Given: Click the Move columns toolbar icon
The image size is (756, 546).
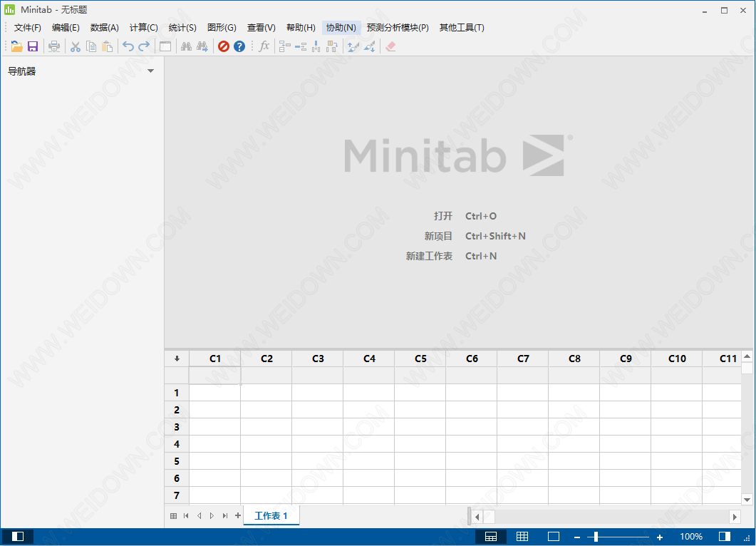Looking at the screenshot, I should click(332, 46).
